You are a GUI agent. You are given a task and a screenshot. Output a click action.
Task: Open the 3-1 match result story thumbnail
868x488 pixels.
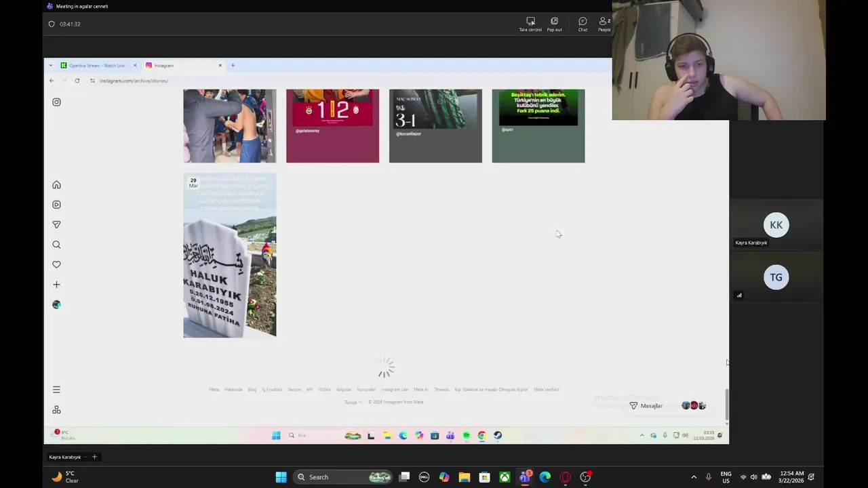coord(435,126)
